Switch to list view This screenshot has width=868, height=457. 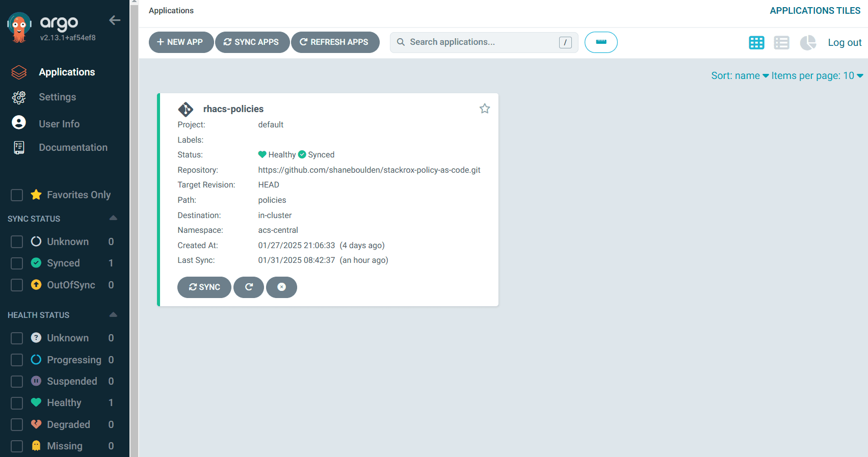tap(781, 43)
